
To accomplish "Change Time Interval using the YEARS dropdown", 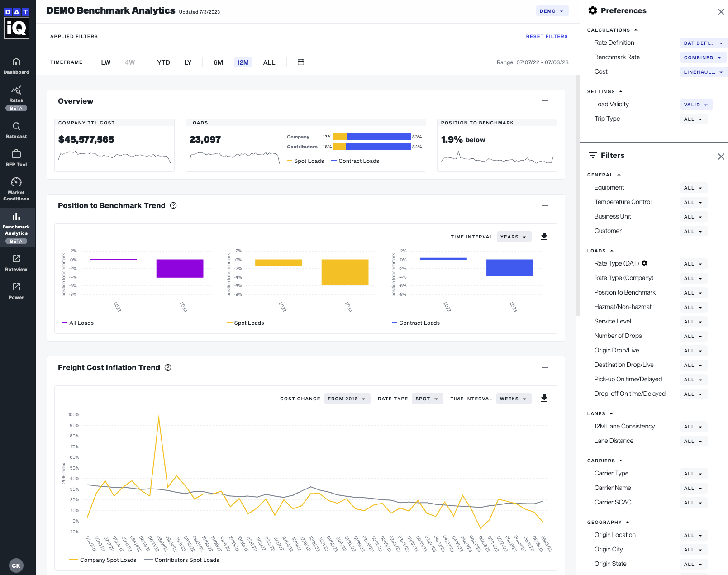I will pos(514,236).
